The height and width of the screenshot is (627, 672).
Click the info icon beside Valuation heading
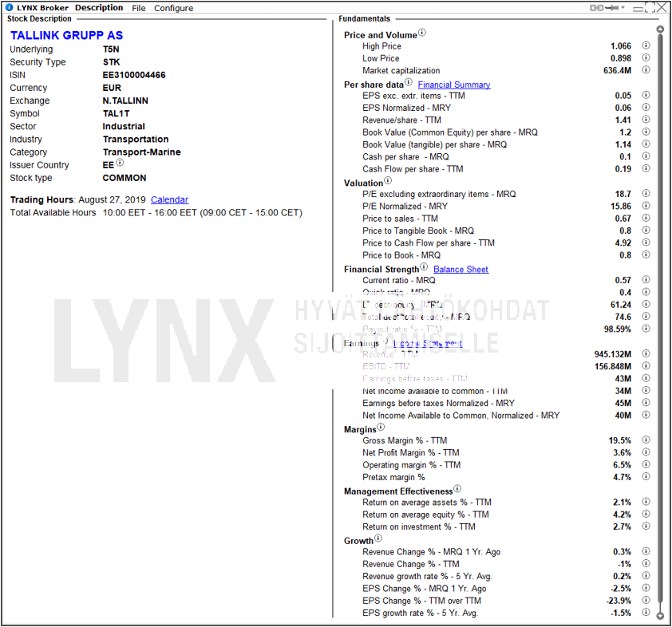click(387, 180)
